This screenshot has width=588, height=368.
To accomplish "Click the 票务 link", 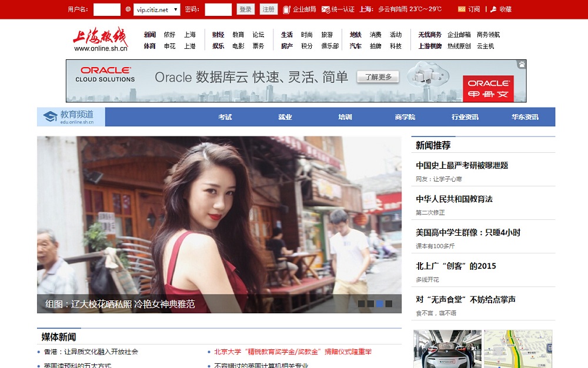I will 258,46.
